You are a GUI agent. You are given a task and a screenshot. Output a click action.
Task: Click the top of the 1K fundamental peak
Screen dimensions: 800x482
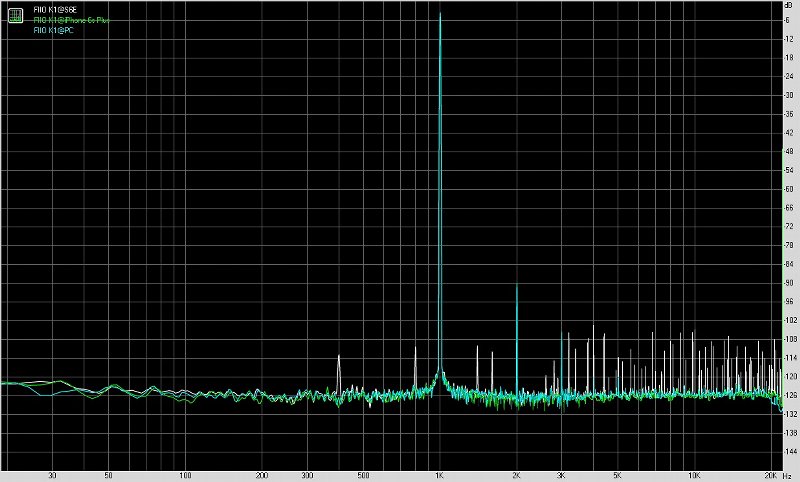(x=440, y=15)
